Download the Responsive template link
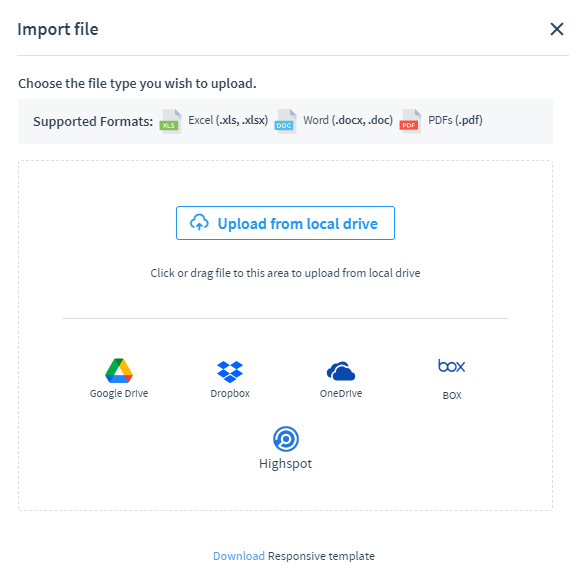This screenshot has width=580, height=580. pos(239,556)
